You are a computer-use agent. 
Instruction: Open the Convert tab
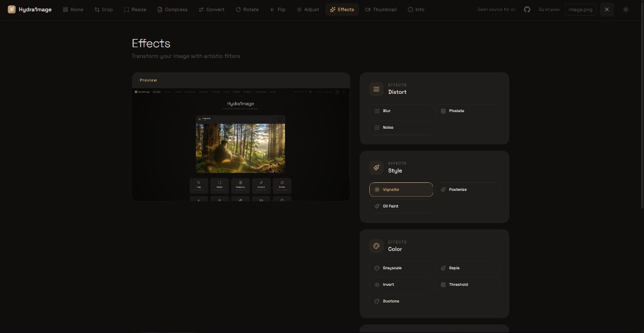click(211, 10)
